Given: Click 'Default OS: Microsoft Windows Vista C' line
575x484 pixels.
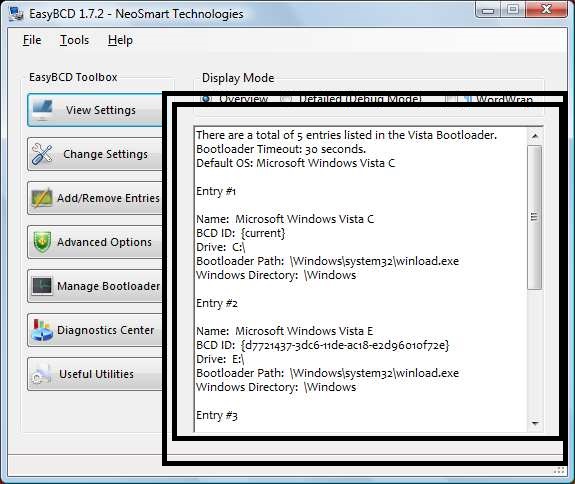Looking at the screenshot, I should 296,163.
